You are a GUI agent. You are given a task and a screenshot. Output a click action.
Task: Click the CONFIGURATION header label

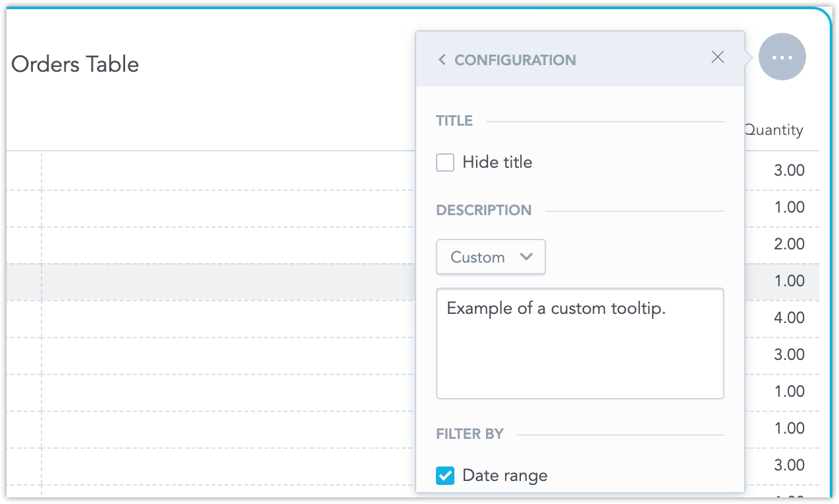click(515, 60)
